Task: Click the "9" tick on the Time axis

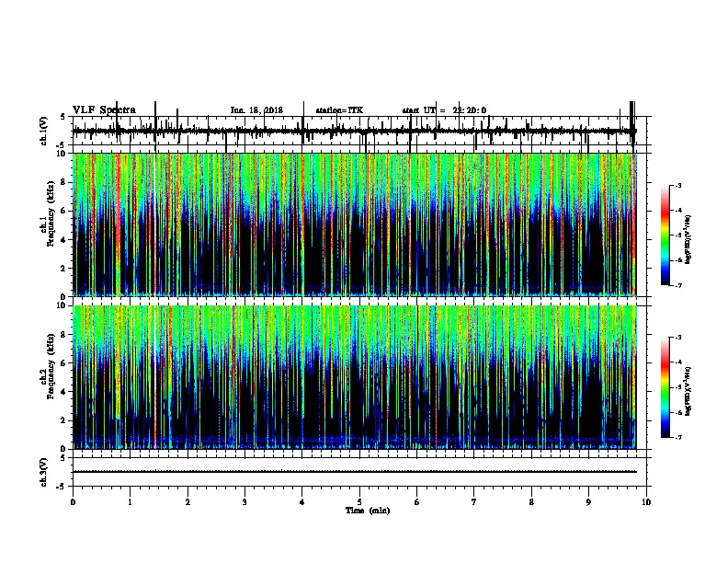Action: [x=588, y=502]
